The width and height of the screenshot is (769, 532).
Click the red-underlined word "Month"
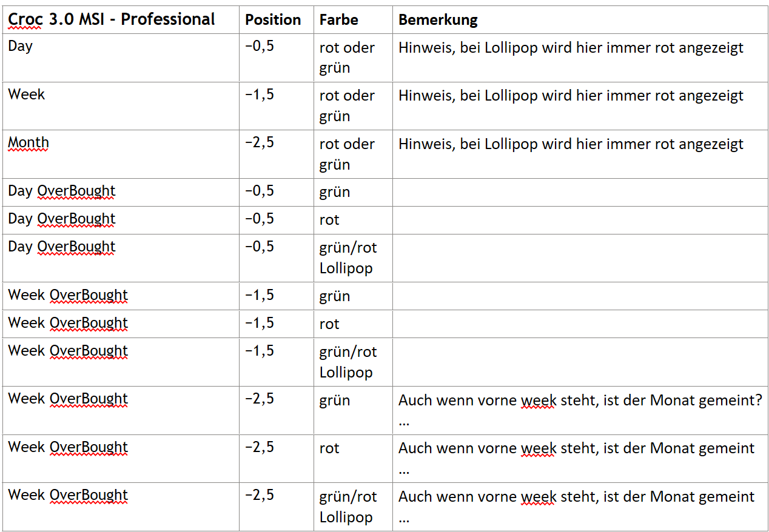[29, 143]
